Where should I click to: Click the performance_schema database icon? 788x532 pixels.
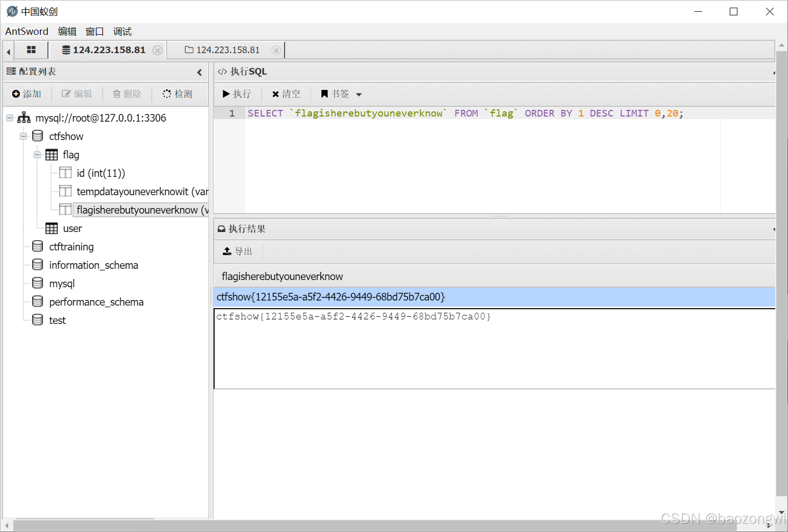tap(37, 301)
